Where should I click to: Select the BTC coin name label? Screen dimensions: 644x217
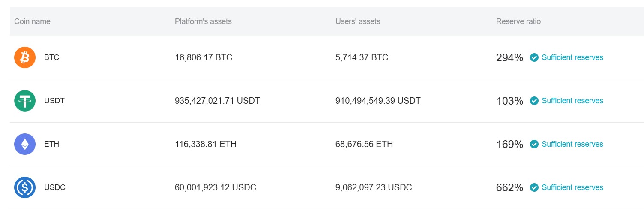coord(51,57)
